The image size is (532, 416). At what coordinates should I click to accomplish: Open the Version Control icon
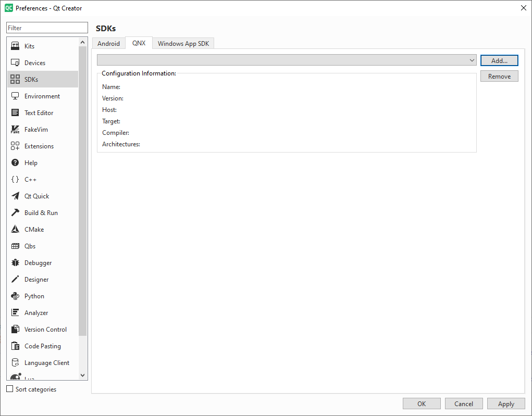15,329
